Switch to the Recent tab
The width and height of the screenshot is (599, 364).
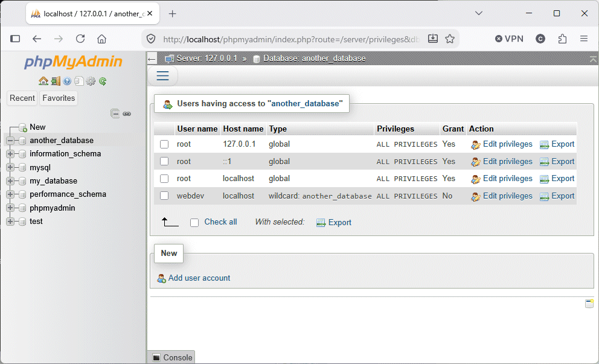click(x=22, y=98)
